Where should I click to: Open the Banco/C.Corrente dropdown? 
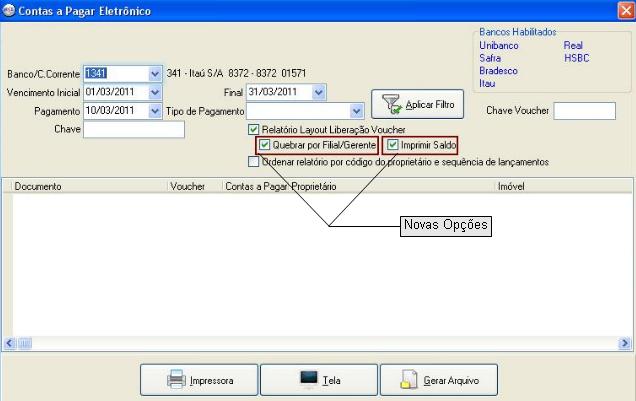(x=154, y=74)
